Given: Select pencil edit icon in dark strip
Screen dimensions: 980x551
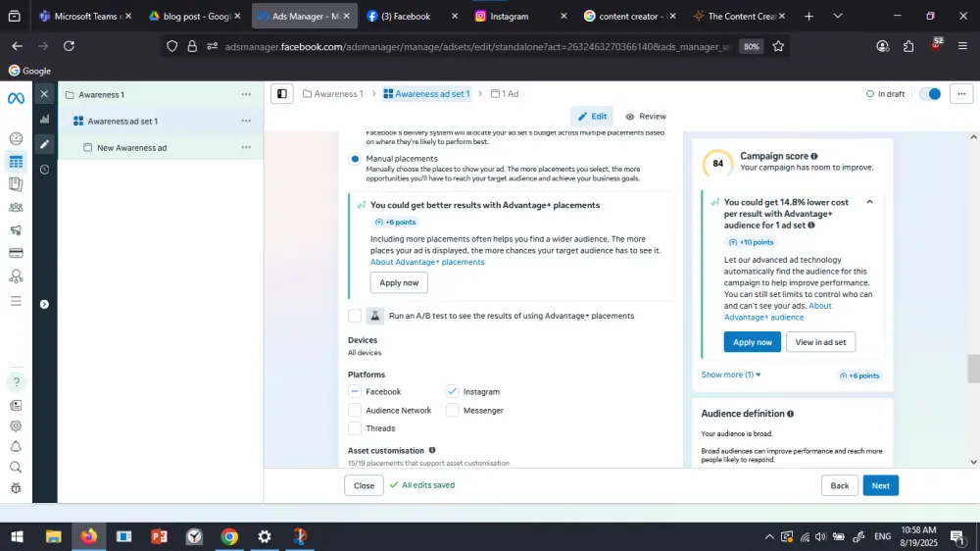Looking at the screenshot, I should (44, 144).
